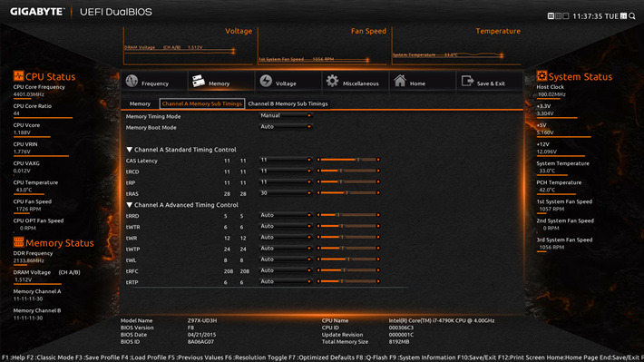Image resolution: width=644 pixels, height=362 pixels.
Task: Open Miscellaneous via the gear icon
Action: tap(332, 81)
